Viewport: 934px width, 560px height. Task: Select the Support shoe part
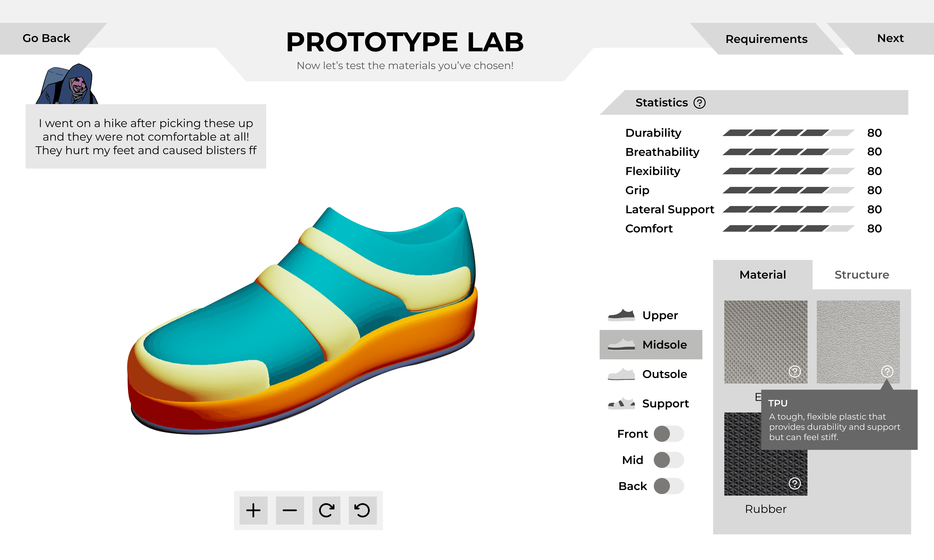(x=651, y=403)
